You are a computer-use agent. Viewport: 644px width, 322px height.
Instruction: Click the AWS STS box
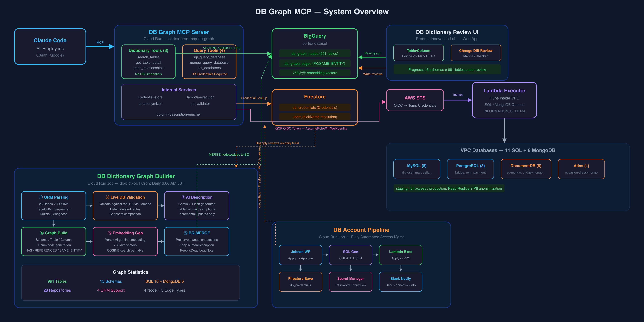point(415,100)
